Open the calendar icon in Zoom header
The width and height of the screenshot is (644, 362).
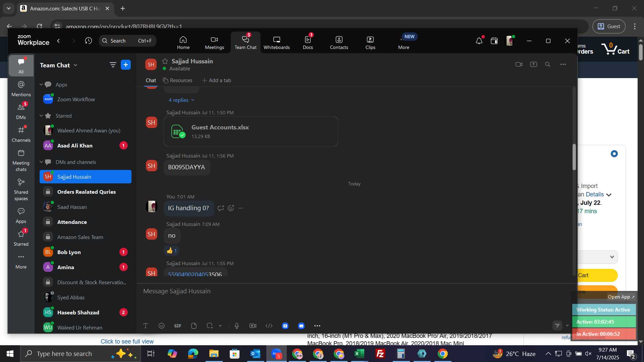click(494, 41)
